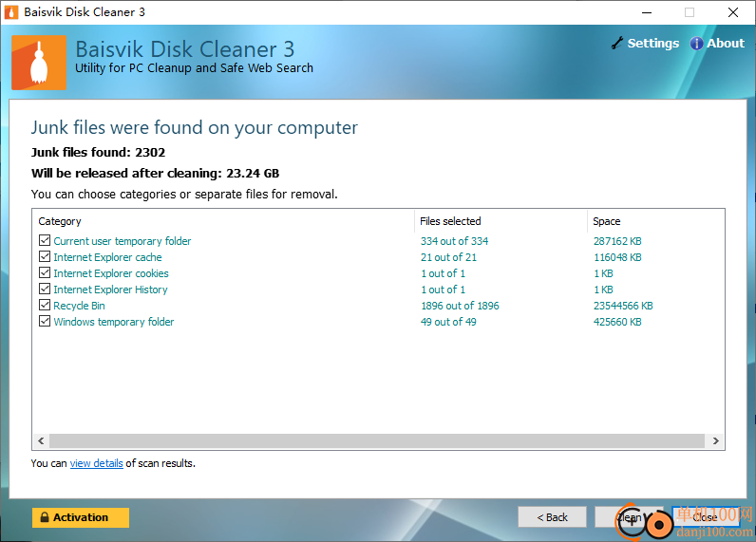Select the "116048 KB" space value

[x=617, y=257]
